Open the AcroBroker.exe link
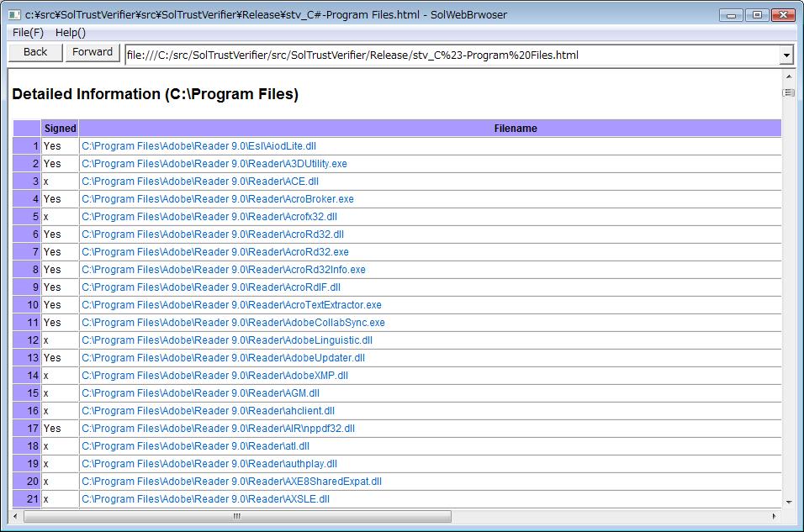This screenshot has width=804, height=532. point(218,199)
